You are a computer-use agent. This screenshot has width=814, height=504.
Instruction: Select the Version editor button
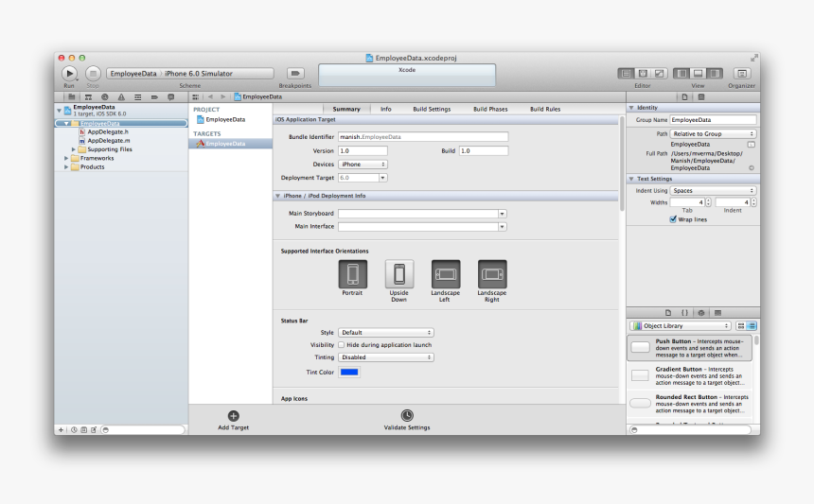[x=659, y=74]
